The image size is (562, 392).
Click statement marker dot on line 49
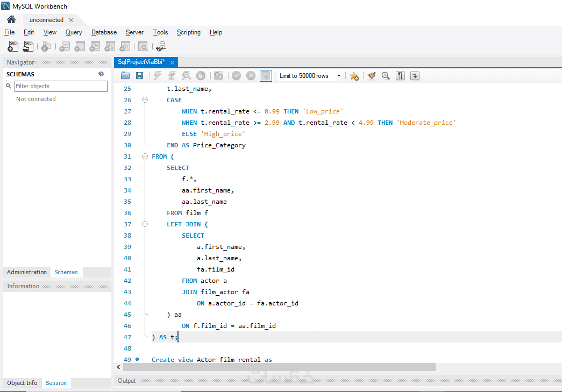pos(137,359)
